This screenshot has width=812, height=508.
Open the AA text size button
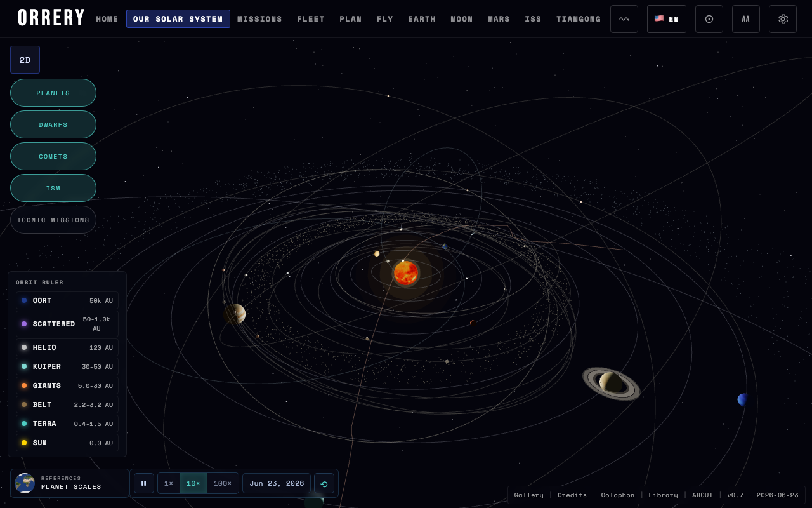click(x=746, y=19)
